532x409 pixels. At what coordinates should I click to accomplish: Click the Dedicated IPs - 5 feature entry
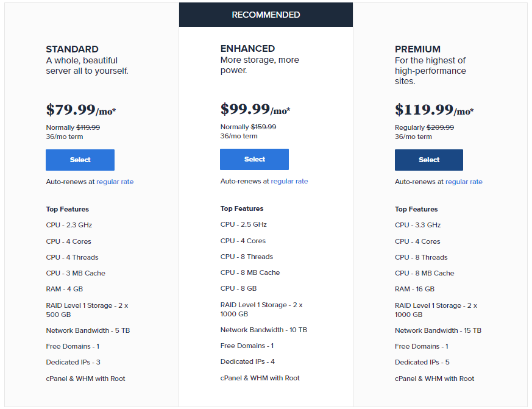[x=422, y=361]
